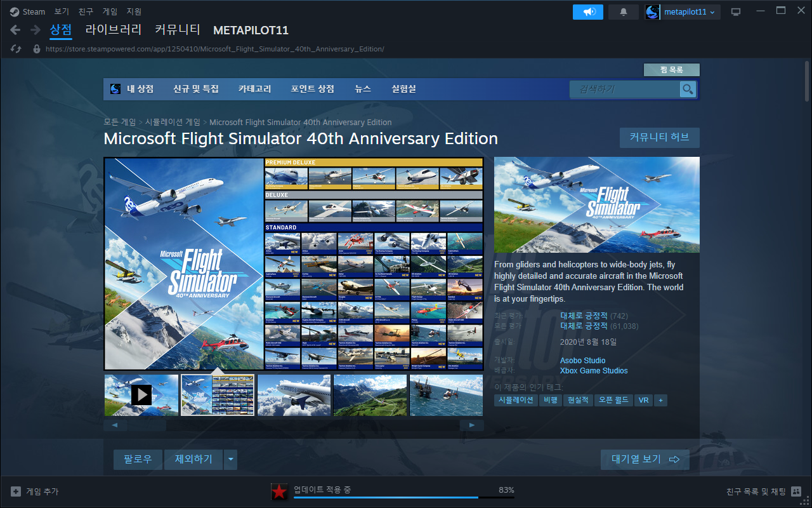Play the trailer video thumbnail
Image resolution: width=812 pixels, height=508 pixels.
tap(141, 395)
